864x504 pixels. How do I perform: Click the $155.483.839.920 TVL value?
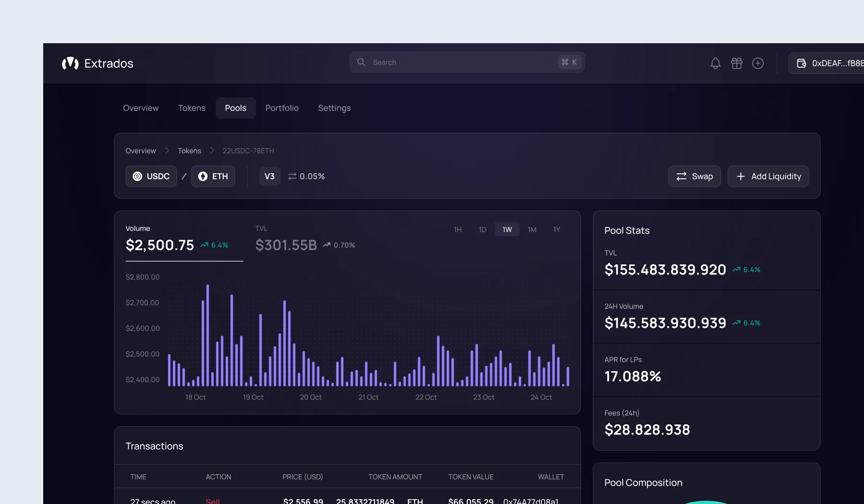pyautogui.click(x=665, y=270)
